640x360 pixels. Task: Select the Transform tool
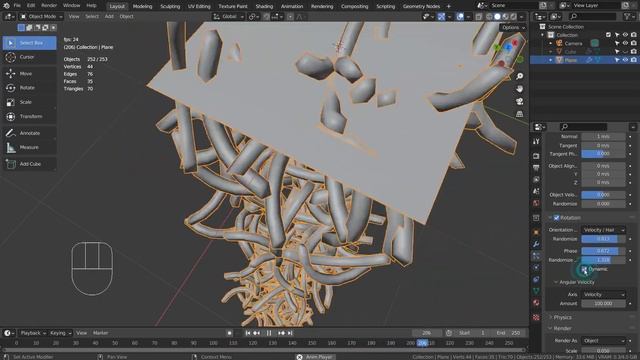[29, 116]
